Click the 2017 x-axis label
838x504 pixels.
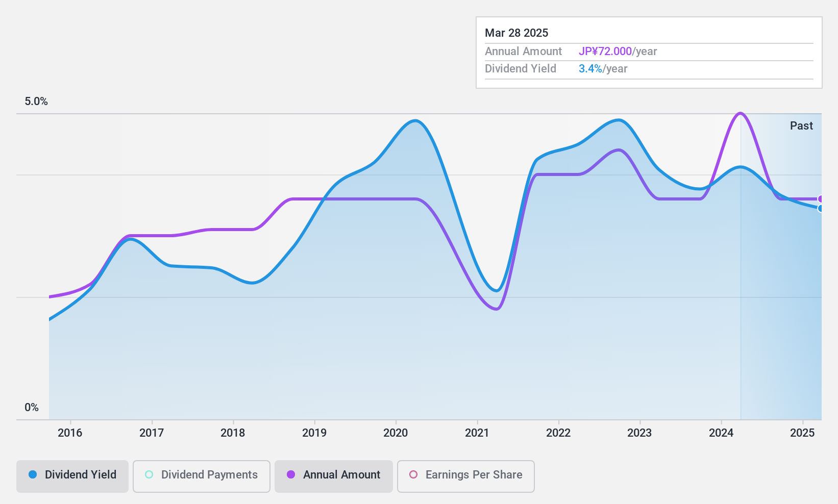click(152, 433)
